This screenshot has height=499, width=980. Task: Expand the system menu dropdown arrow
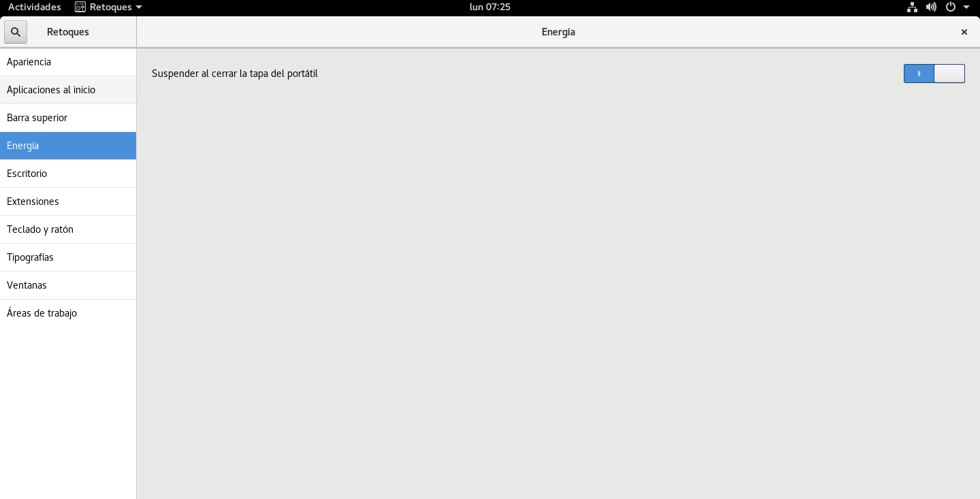coord(966,7)
